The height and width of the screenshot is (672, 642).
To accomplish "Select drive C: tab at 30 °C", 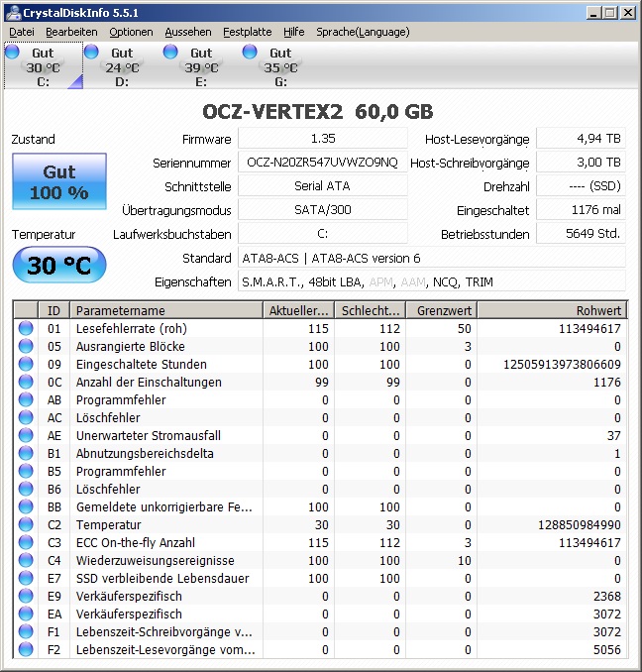I will [44, 65].
